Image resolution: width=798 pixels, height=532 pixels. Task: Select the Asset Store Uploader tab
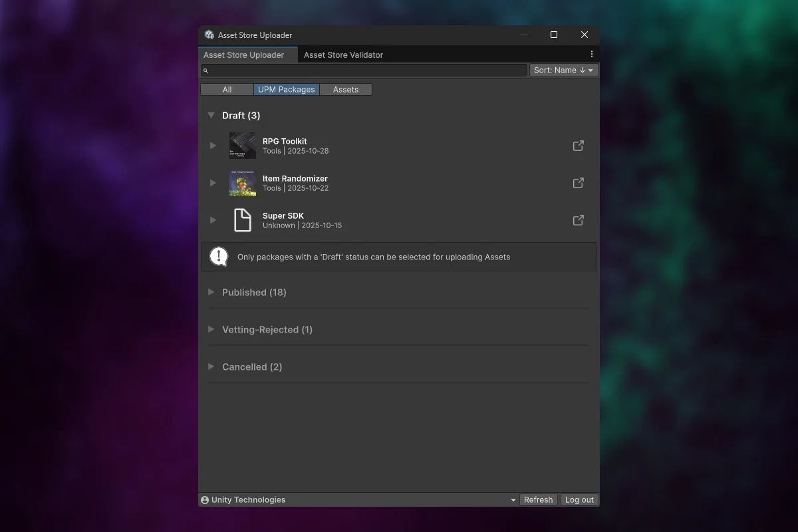click(243, 55)
